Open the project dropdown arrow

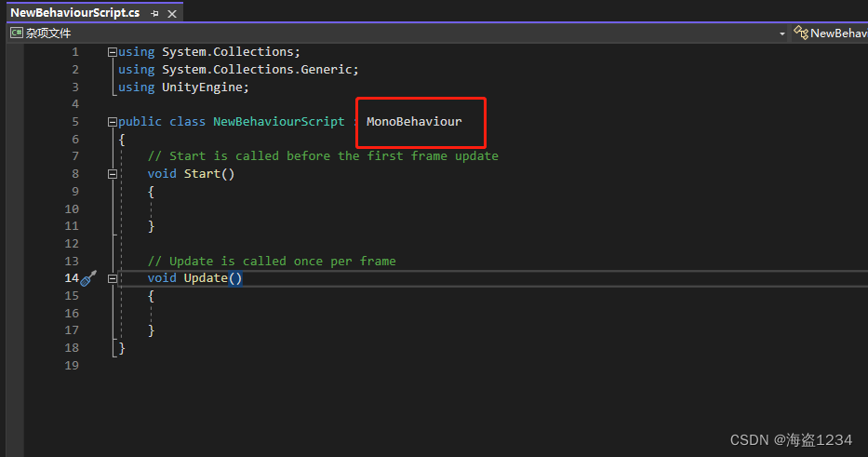click(x=782, y=34)
